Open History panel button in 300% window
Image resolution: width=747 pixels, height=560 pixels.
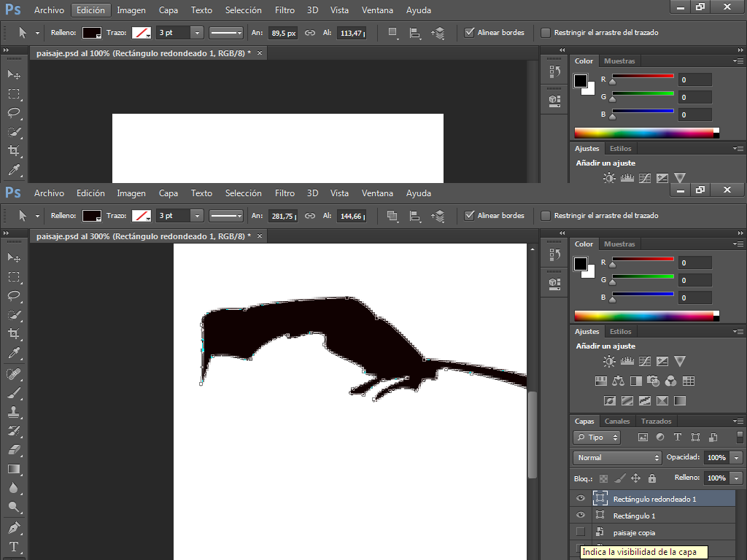coord(554,254)
